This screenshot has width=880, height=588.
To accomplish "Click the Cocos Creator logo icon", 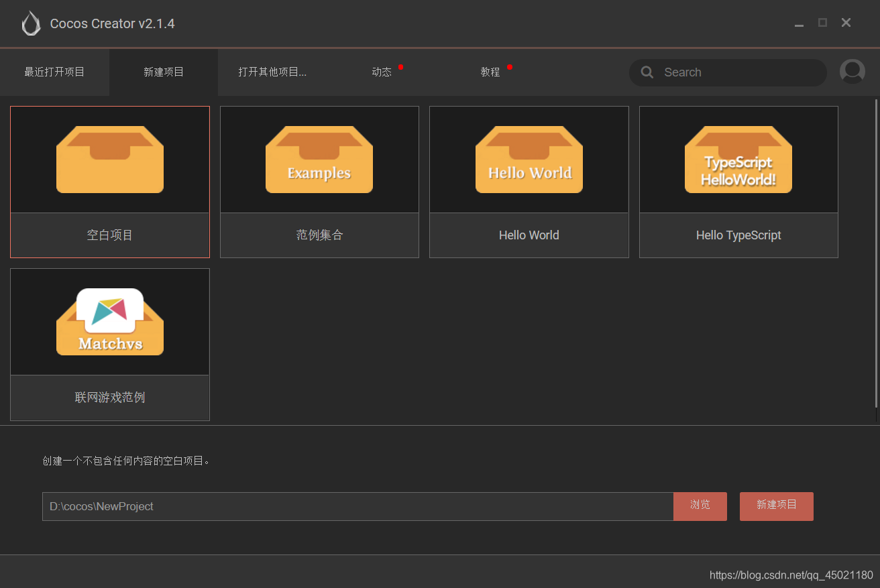I will click(31, 24).
